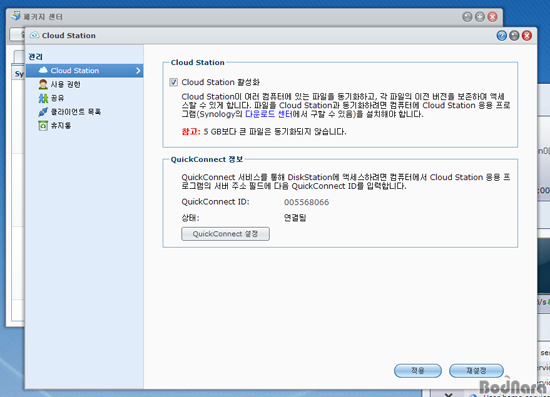Click the Cloud Station title bar icon
Screen dimensions: 550x397
[x=34, y=35]
